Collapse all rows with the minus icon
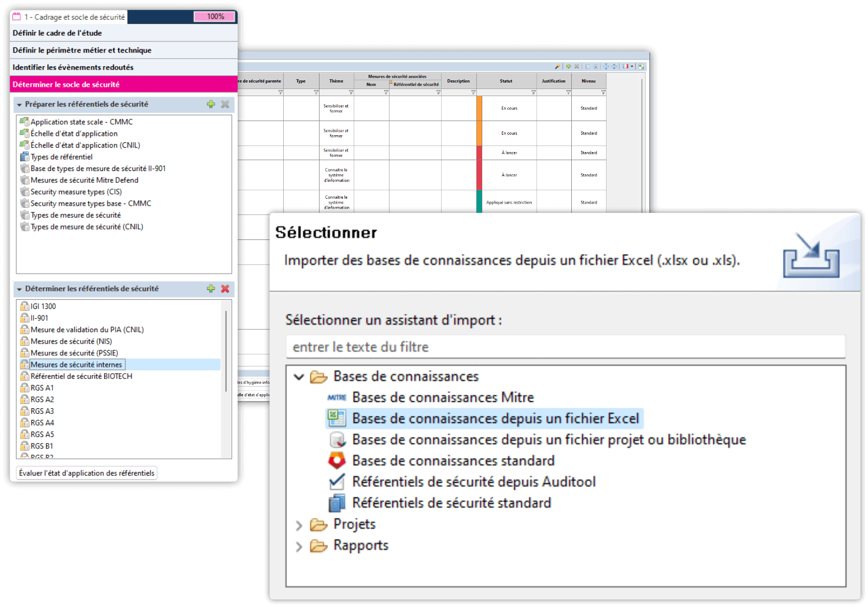868x607 pixels. click(588, 67)
